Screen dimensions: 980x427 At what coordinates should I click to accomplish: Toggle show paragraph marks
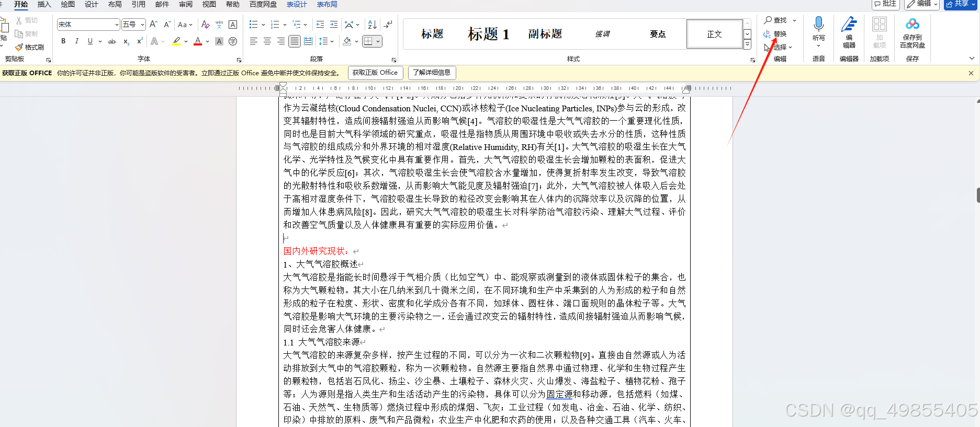click(x=388, y=25)
